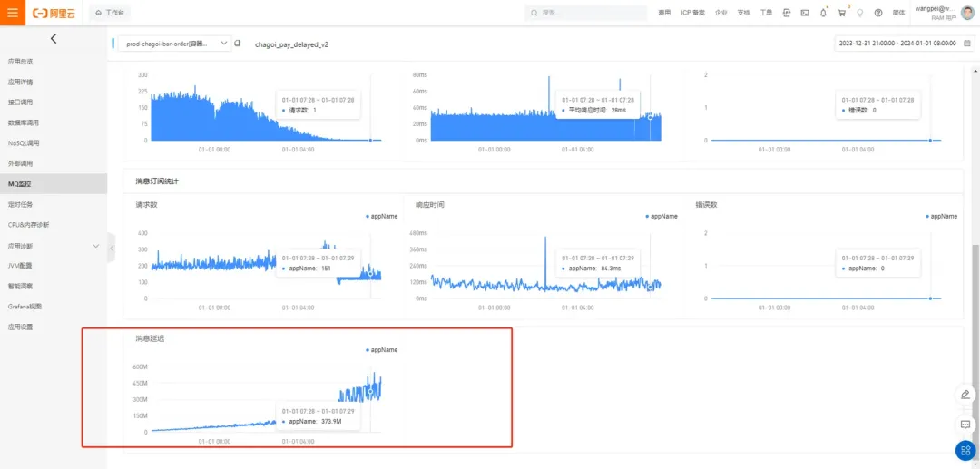Click the data point on 消息延迟 chart
The height and width of the screenshot is (469, 980).
pos(370,392)
